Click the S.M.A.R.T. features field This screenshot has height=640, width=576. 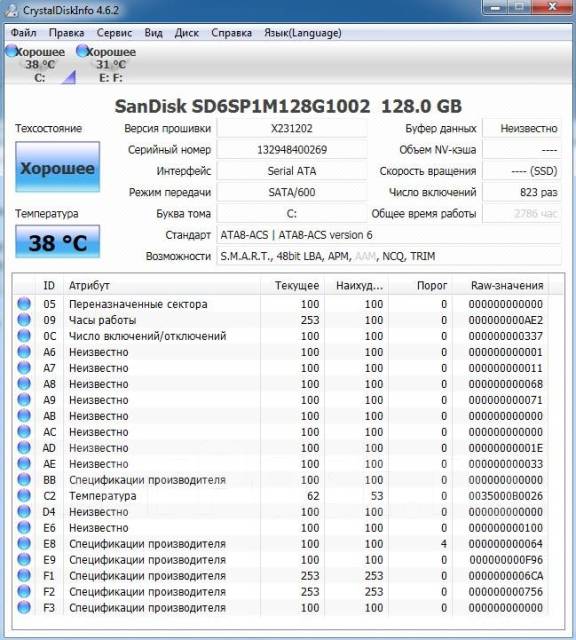tap(389, 256)
